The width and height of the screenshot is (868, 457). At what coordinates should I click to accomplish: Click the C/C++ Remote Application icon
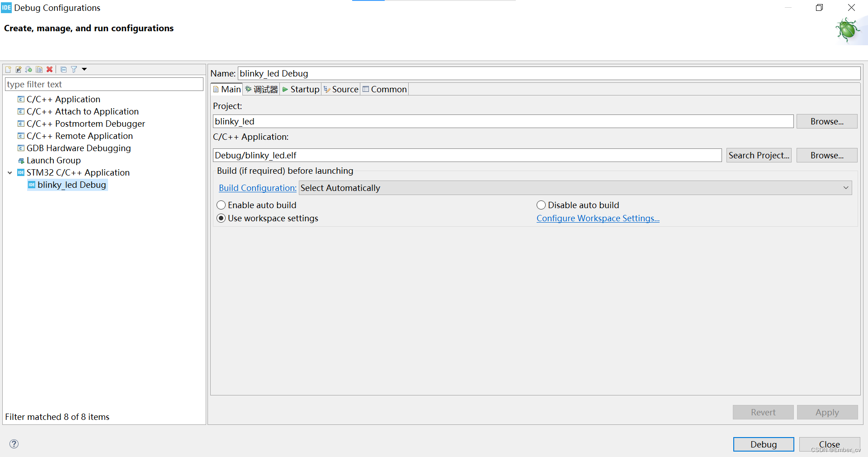[21, 136]
